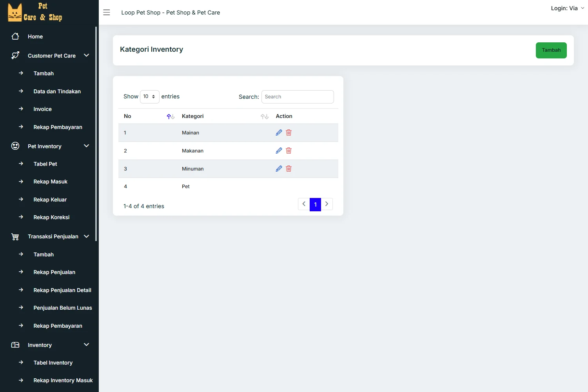Click the Pet Inventory smiley icon

pyautogui.click(x=15, y=146)
